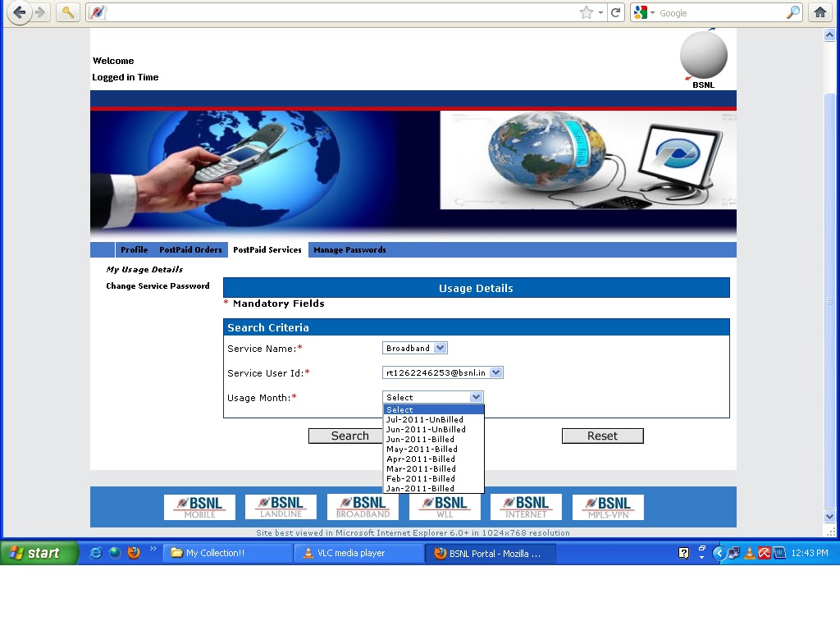Open Change Service Password link
Viewport: 840px width, 630px height.
157,286
